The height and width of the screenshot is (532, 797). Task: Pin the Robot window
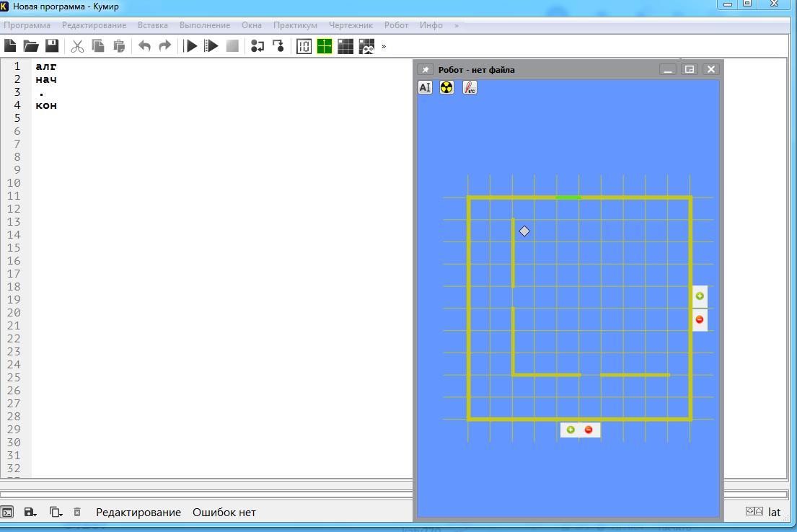[x=426, y=70]
